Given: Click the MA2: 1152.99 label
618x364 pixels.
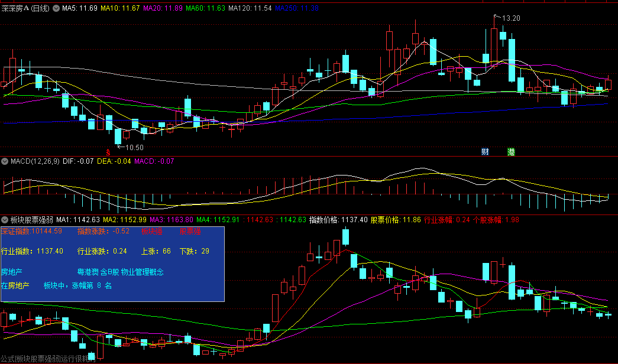Looking at the screenshot, I should tap(125, 220).
